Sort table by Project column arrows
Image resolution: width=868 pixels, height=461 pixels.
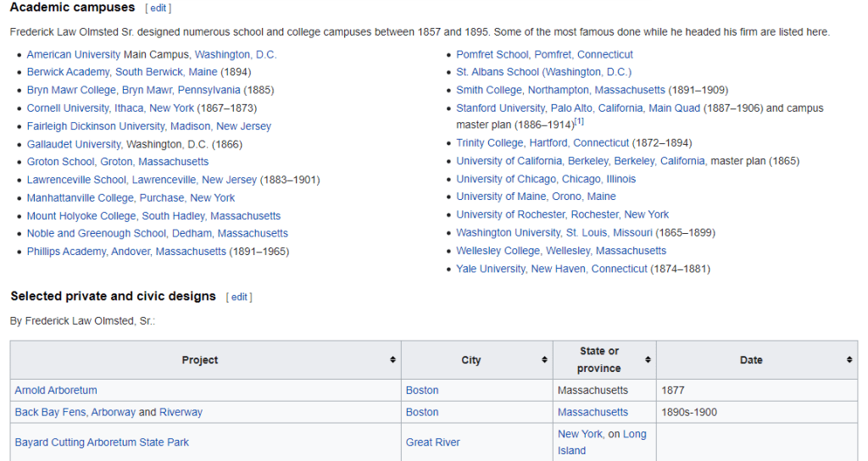[392, 360]
